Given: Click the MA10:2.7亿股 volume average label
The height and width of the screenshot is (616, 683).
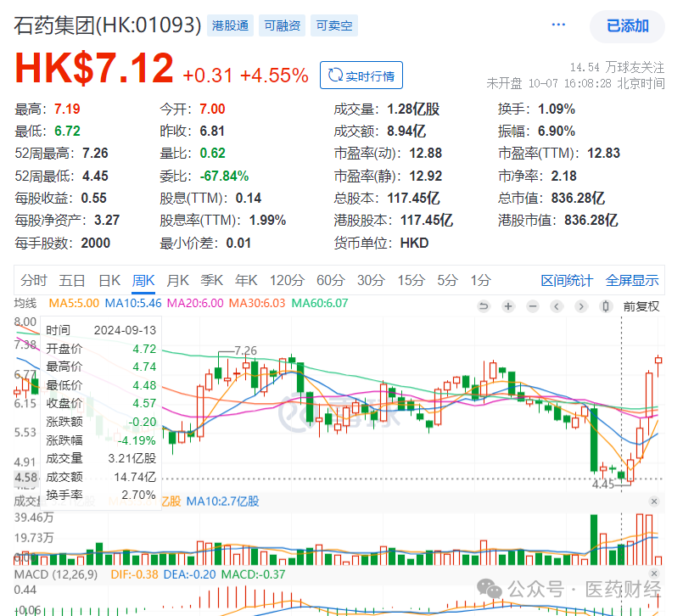Looking at the screenshot, I should (222, 501).
